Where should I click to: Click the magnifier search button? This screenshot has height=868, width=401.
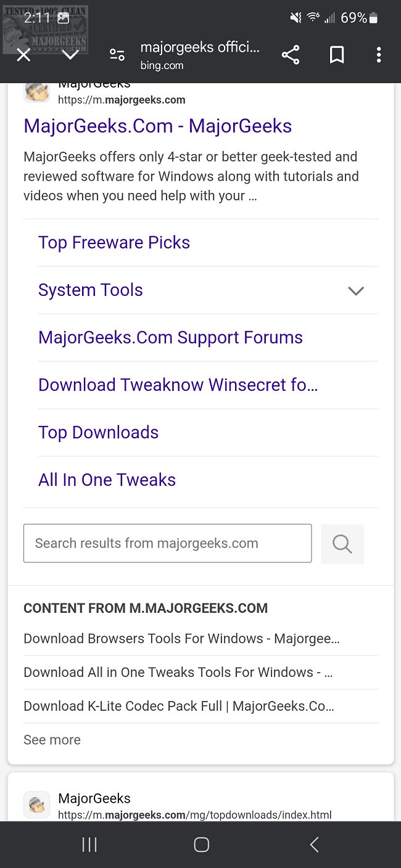[342, 544]
